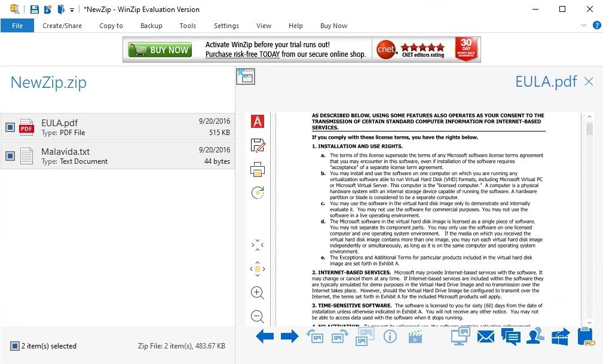
Task: Open WinZip help via the question mark icon
Action: pos(596,25)
